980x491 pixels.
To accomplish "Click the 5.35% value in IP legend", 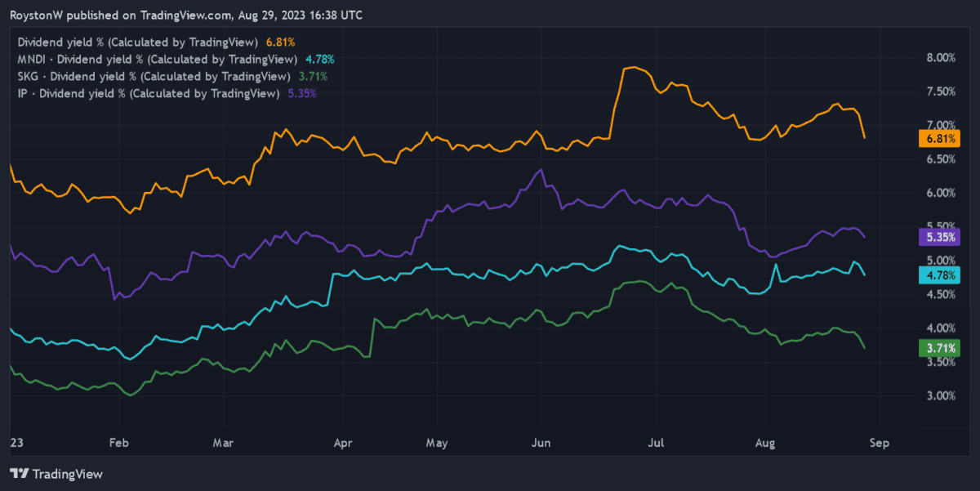I will tap(301, 93).
